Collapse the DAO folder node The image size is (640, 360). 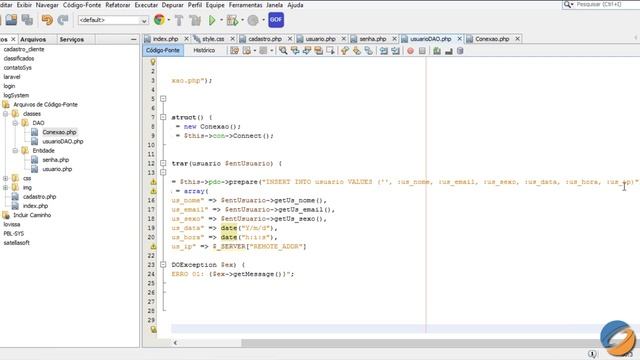pos(15,123)
